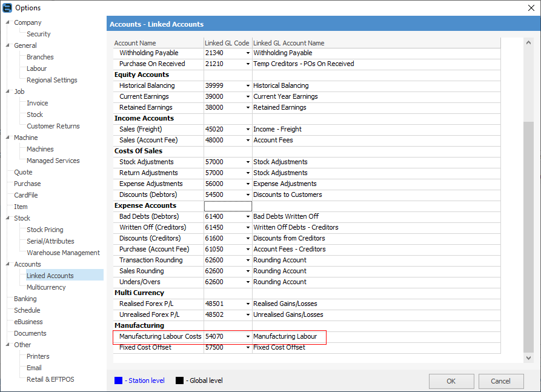This screenshot has height=392, width=541.
Task: Collapse the Company tree node
Action: coord(7,22)
